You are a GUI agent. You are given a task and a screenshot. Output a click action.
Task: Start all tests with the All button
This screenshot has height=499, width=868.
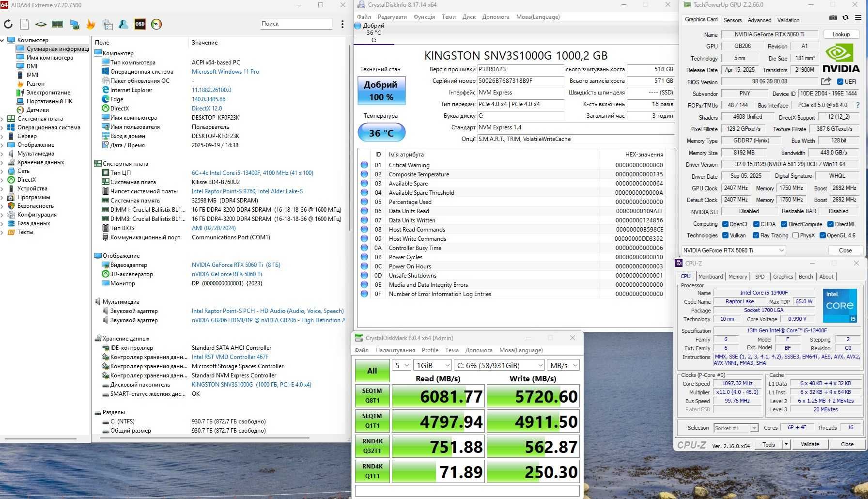tap(372, 371)
